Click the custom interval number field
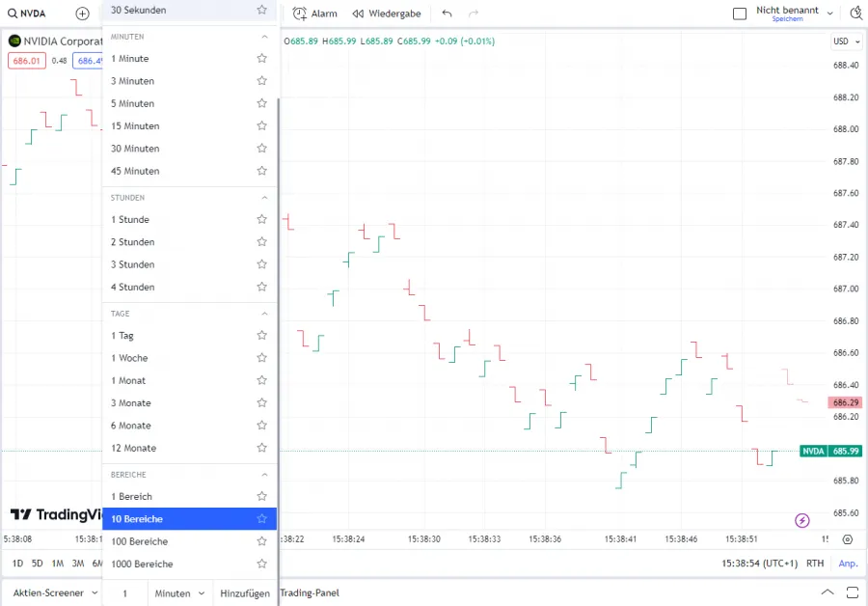This screenshot has height=606, width=868. pos(124,593)
